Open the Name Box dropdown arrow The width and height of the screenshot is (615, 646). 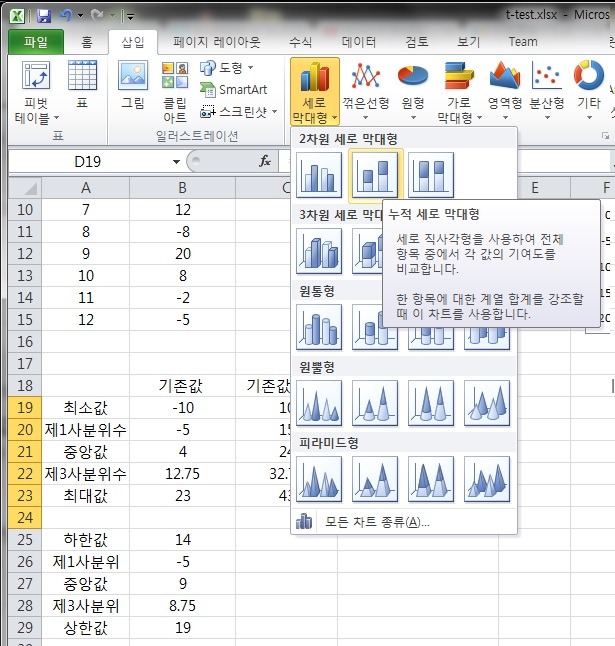176,162
